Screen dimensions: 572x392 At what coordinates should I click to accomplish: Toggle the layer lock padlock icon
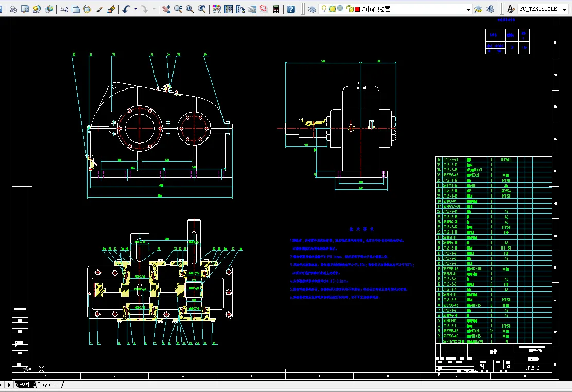(350, 9)
